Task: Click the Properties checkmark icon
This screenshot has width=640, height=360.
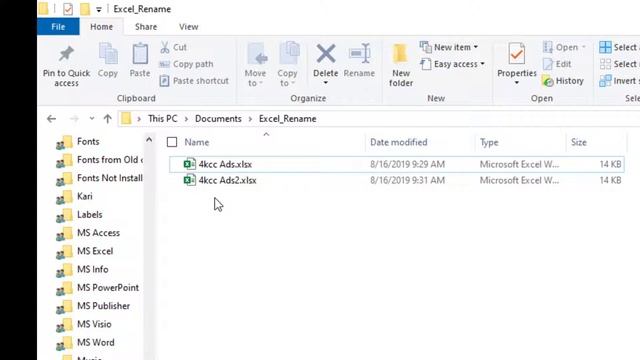Action: [517, 54]
